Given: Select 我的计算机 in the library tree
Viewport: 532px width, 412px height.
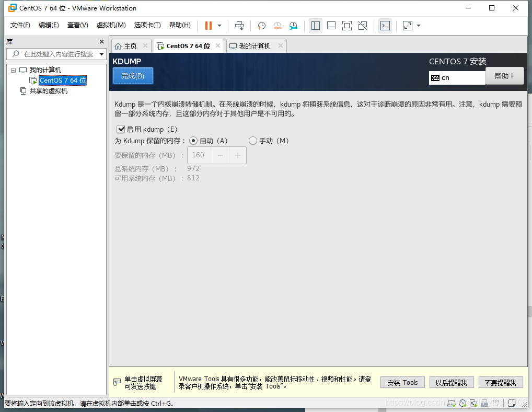Looking at the screenshot, I should (x=45, y=70).
